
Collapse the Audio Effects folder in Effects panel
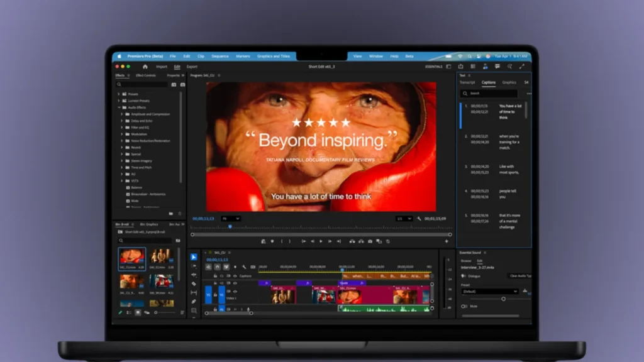point(119,107)
